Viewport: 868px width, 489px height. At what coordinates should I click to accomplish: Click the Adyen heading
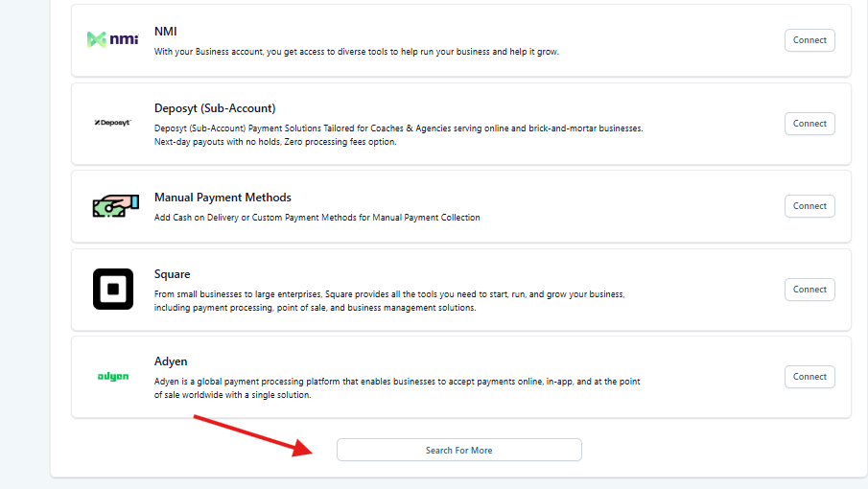[x=171, y=361]
